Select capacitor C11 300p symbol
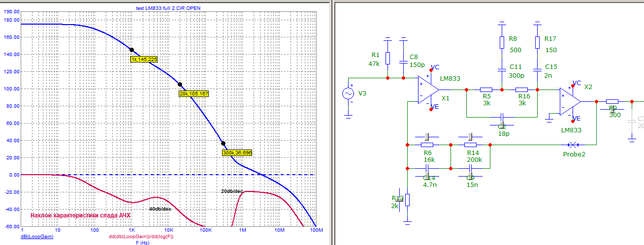Screen dimensions: 644x245 click(x=502, y=71)
